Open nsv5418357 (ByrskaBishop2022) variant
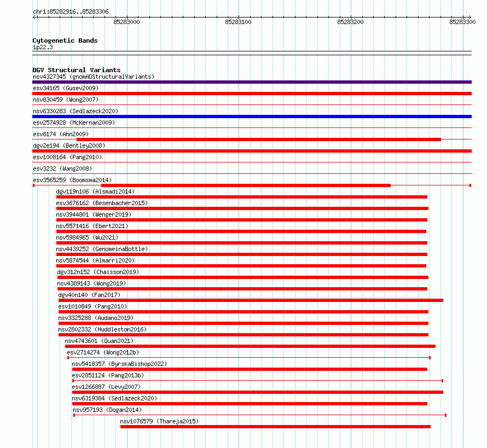The height and width of the screenshot is (448, 487). [x=119, y=364]
